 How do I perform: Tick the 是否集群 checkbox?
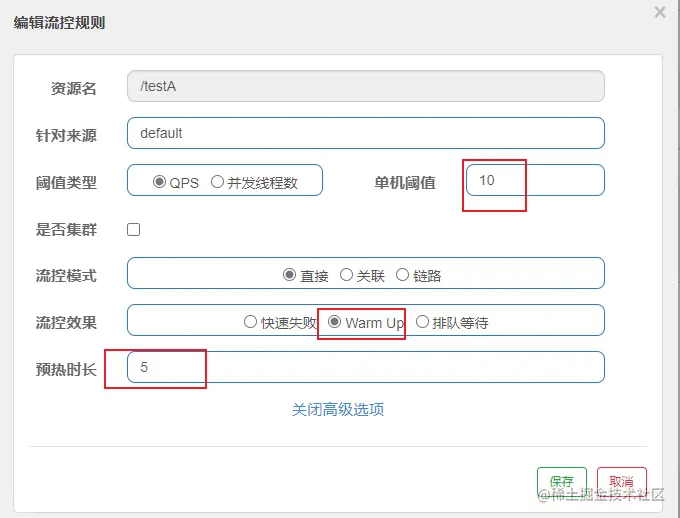(x=134, y=229)
